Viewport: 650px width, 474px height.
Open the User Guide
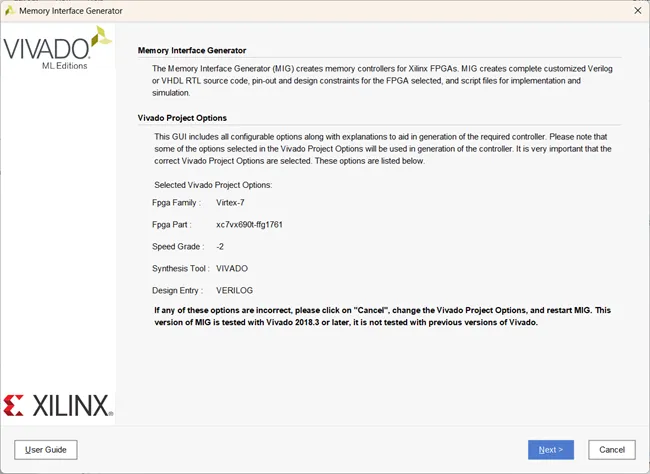(x=46, y=450)
